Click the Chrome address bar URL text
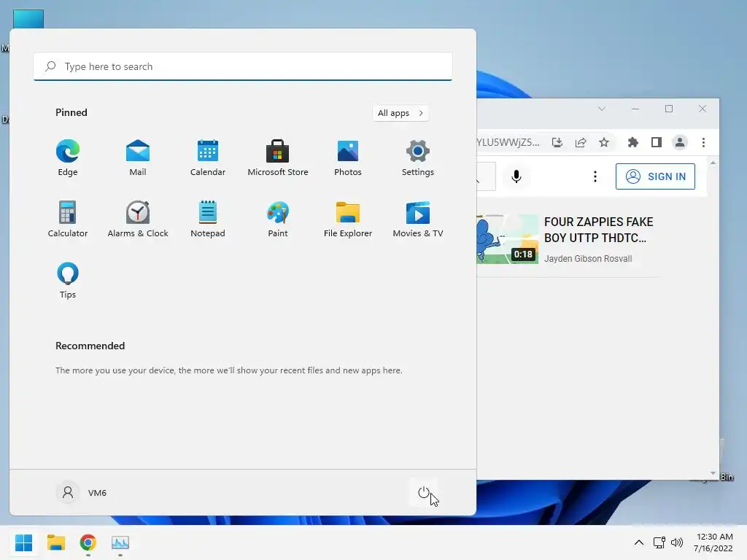747x560 pixels. [508, 142]
